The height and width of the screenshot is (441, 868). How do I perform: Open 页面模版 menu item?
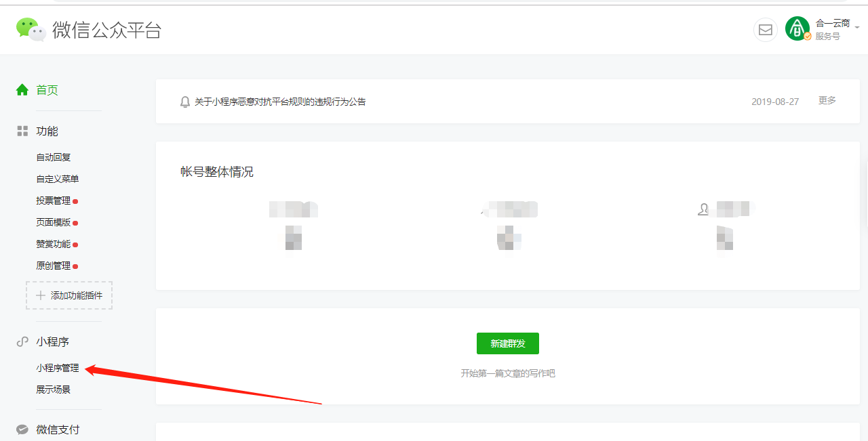(x=54, y=222)
